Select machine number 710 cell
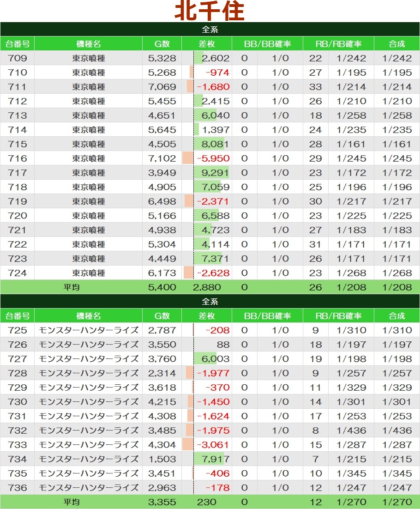Image resolution: width=420 pixels, height=509 pixels. 18,73
